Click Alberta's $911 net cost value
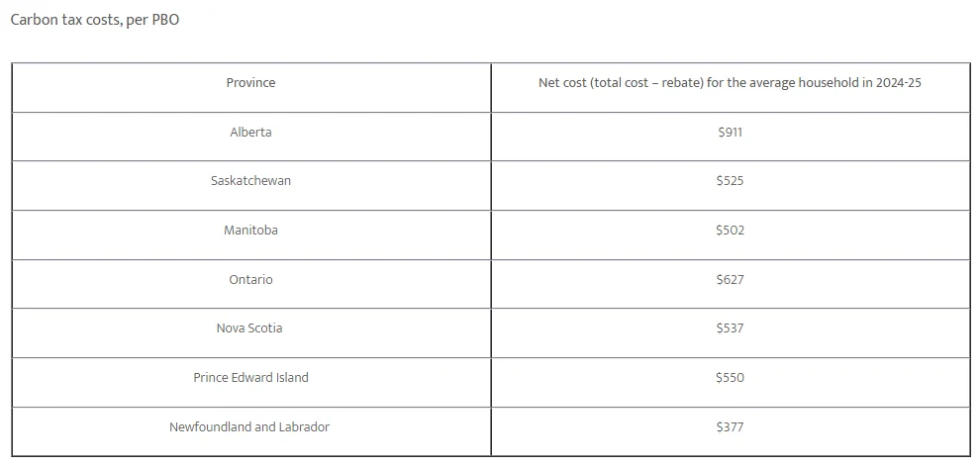The height and width of the screenshot is (467, 980). pyautogui.click(x=730, y=133)
